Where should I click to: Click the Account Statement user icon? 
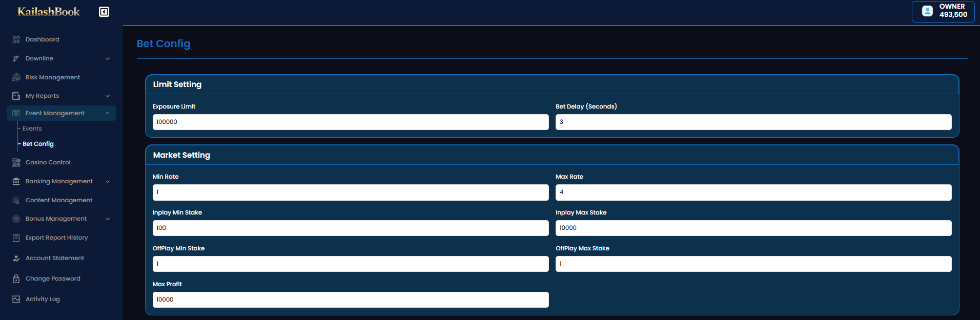pyautogui.click(x=16, y=258)
